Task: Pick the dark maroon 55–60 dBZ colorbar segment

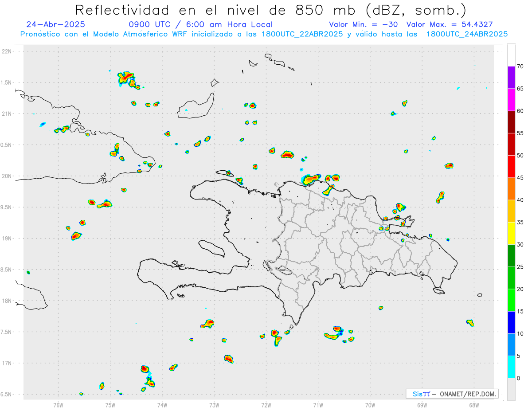Action: point(511,122)
